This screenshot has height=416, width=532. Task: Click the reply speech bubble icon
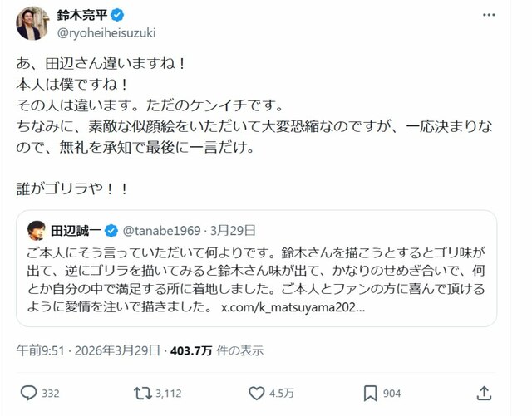(x=27, y=393)
